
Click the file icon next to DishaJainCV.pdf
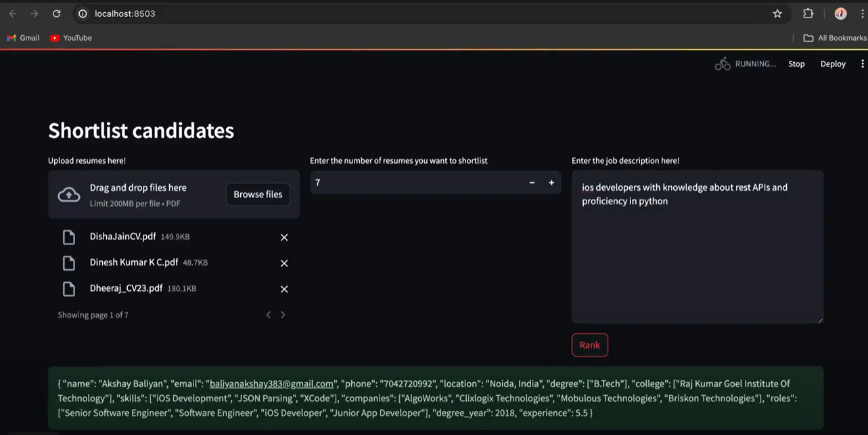coord(68,237)
